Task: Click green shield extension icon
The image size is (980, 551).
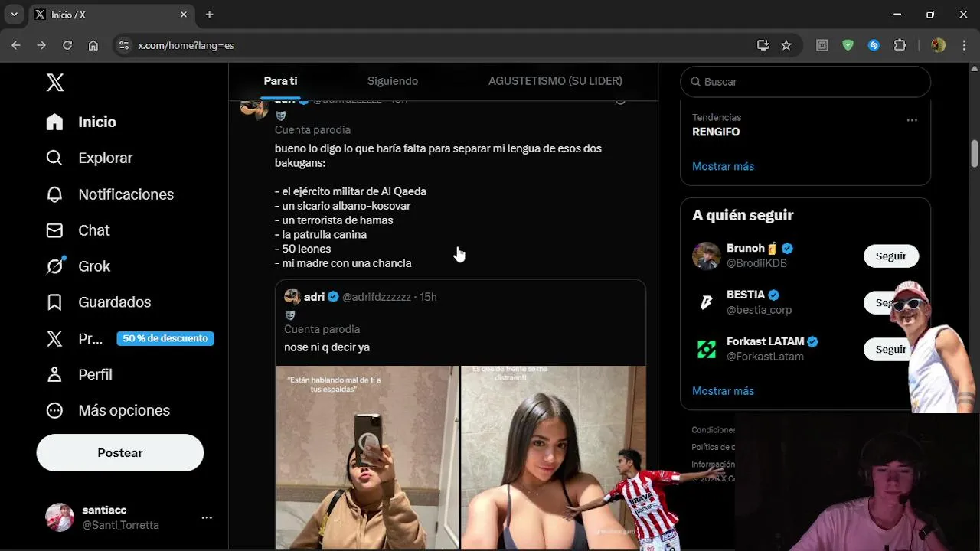Action: tap(848, 45)
